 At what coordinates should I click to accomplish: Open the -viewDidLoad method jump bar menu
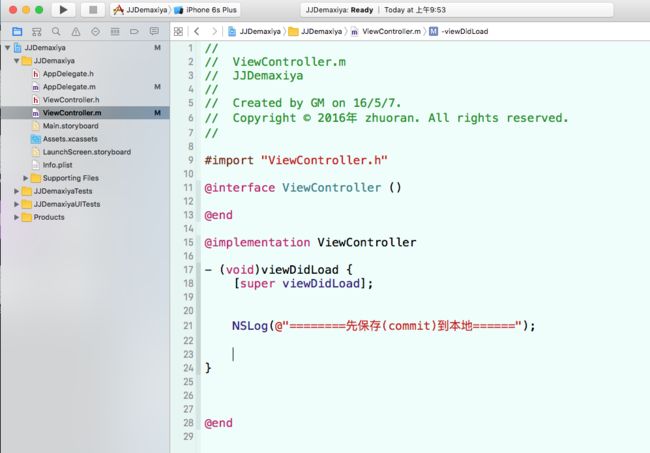(x=459, y=31)
